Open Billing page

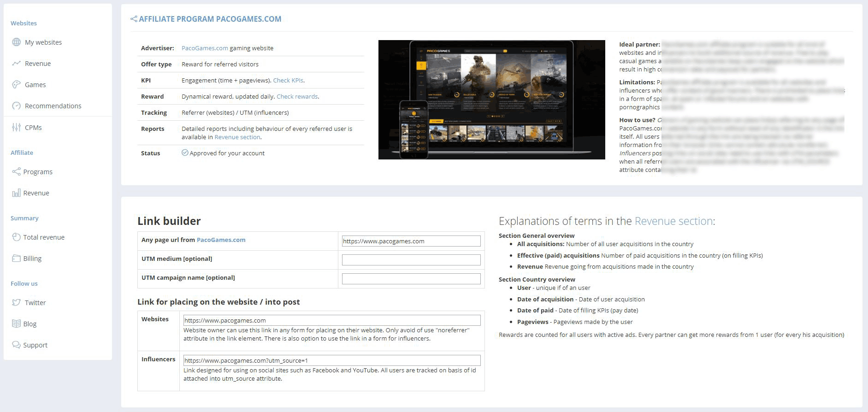tap(32, 258)
